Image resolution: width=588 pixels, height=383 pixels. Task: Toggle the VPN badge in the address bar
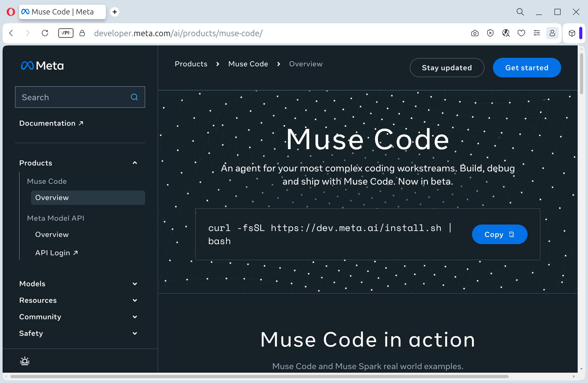pos(66,33)
